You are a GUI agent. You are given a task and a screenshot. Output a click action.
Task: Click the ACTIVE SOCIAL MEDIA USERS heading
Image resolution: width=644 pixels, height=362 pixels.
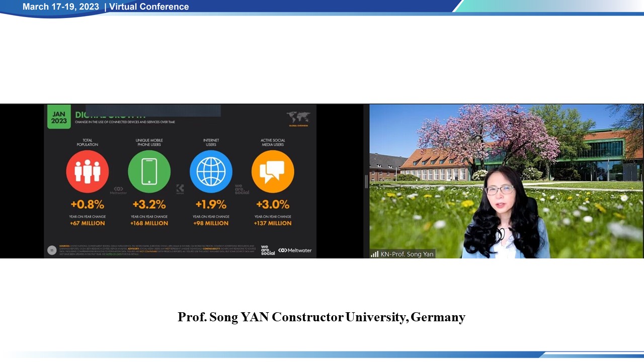click(273, 142)
